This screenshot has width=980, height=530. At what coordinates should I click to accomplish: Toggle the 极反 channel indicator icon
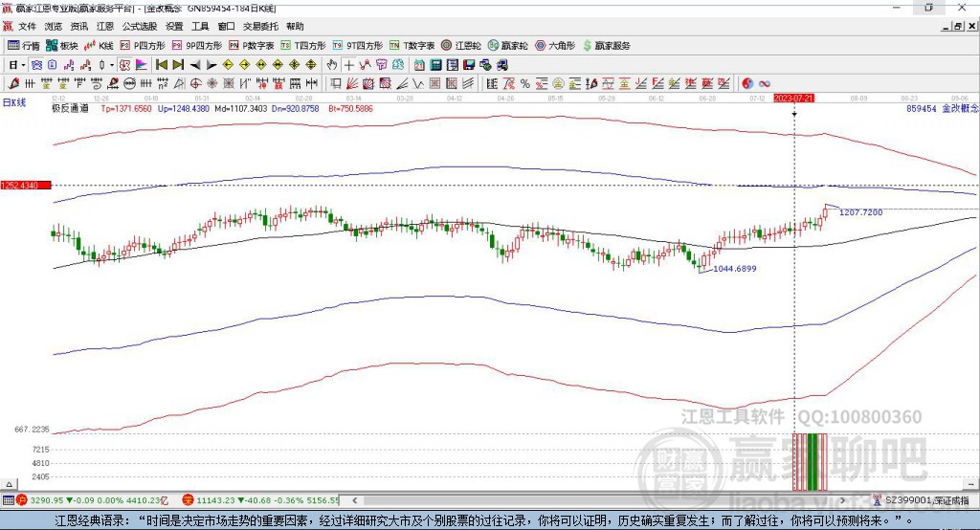pyautogui.click(x=124, y=65)
